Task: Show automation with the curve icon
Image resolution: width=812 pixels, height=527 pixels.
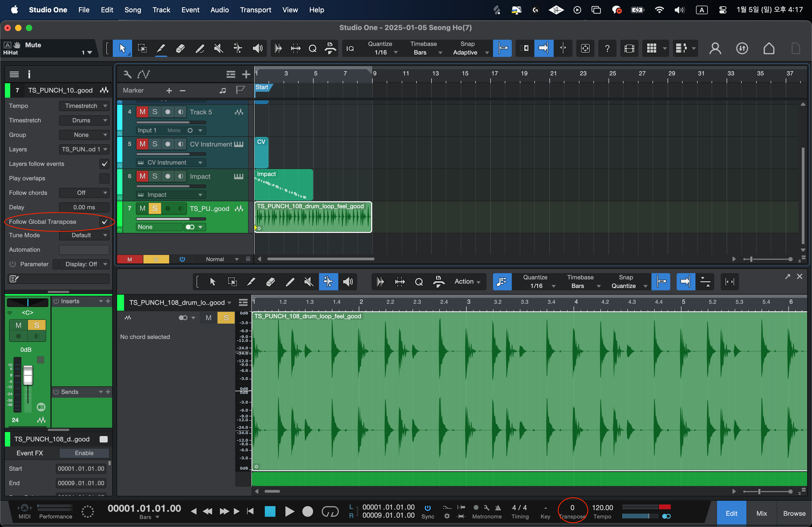Action: (x=143, y=74)
